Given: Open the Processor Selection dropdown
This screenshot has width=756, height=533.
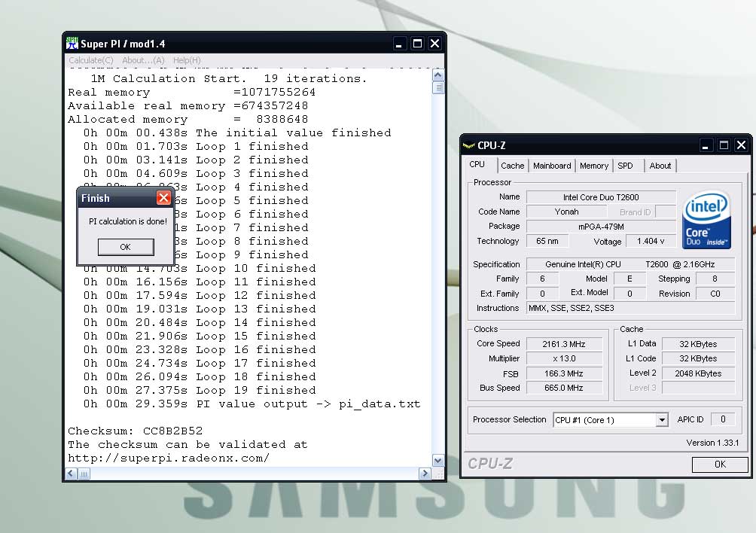Looking at the screenshot, I should 611,420.
